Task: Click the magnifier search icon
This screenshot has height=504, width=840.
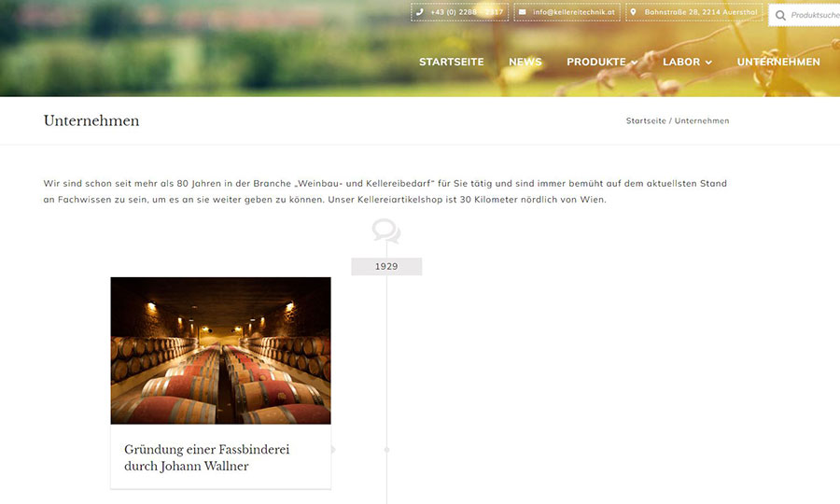Action: click(x=780, y=16)
